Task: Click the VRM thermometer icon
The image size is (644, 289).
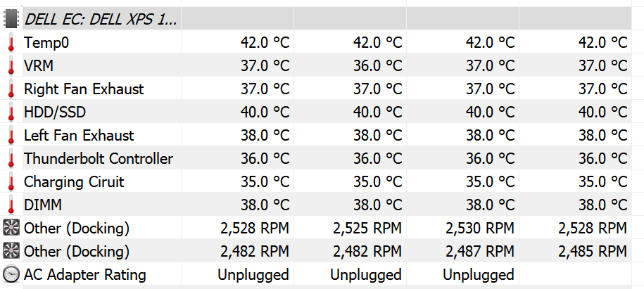Action: 11,65
